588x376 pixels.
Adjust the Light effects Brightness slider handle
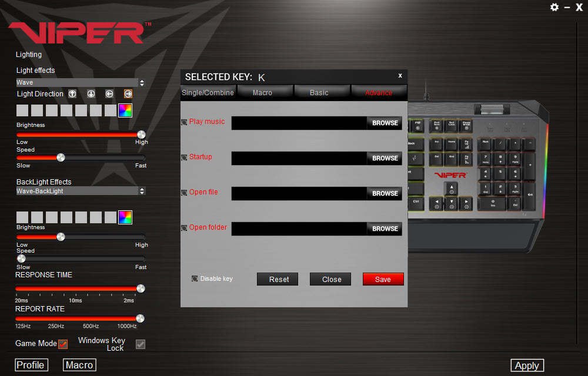[x=141, y=135]
